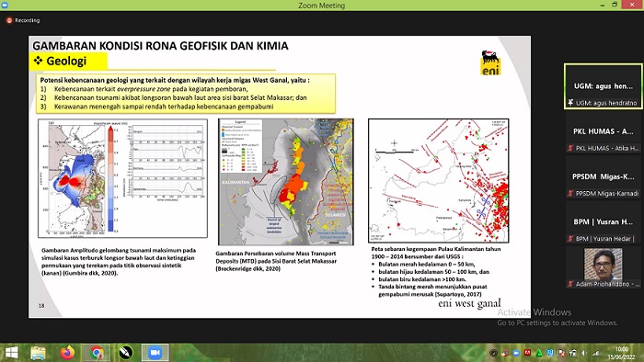Click the round black tray icon
The height and width of the screenshot is (362, 644).
[493, 353]
